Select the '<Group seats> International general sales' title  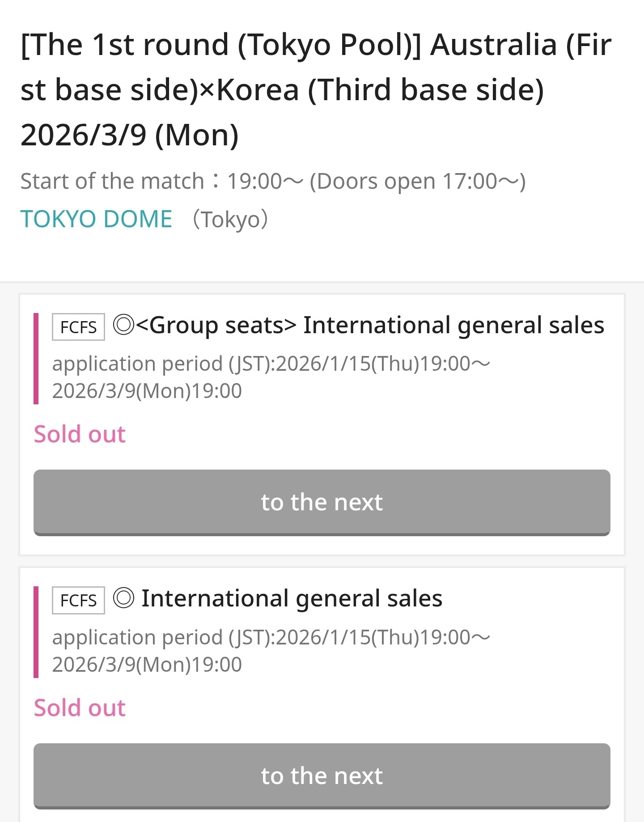coord(369,325)
